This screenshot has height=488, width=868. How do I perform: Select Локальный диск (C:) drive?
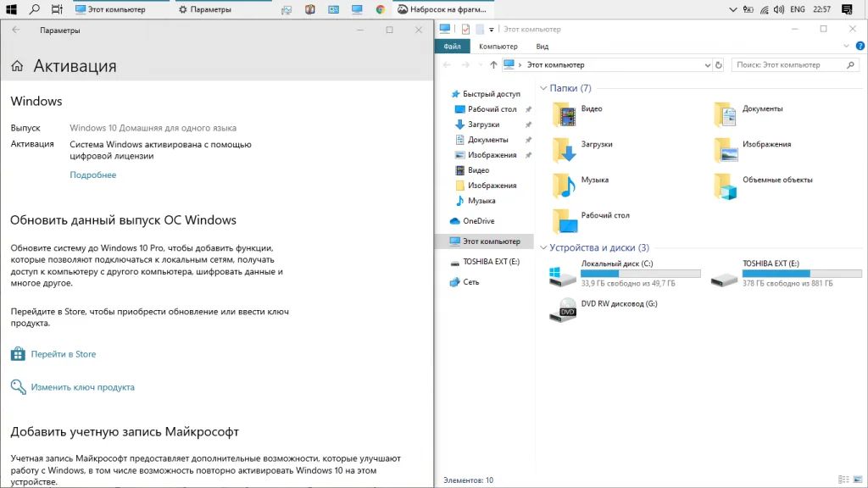tap(625, 274)
